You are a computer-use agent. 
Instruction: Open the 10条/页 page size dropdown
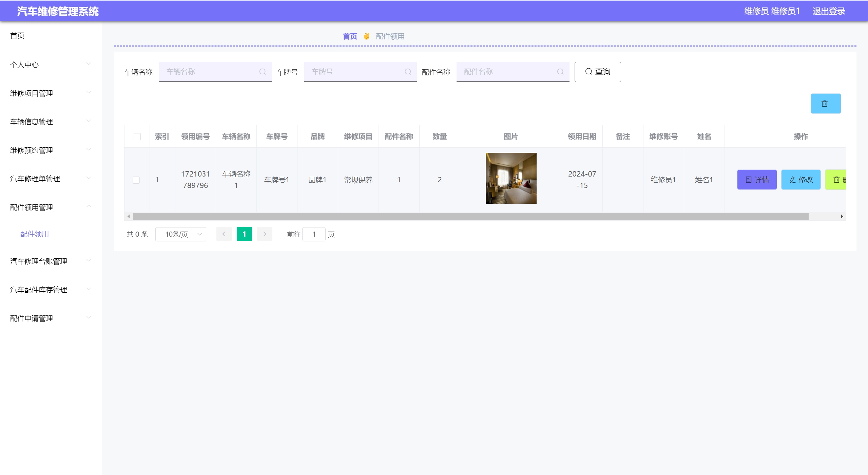coord(180,234)
